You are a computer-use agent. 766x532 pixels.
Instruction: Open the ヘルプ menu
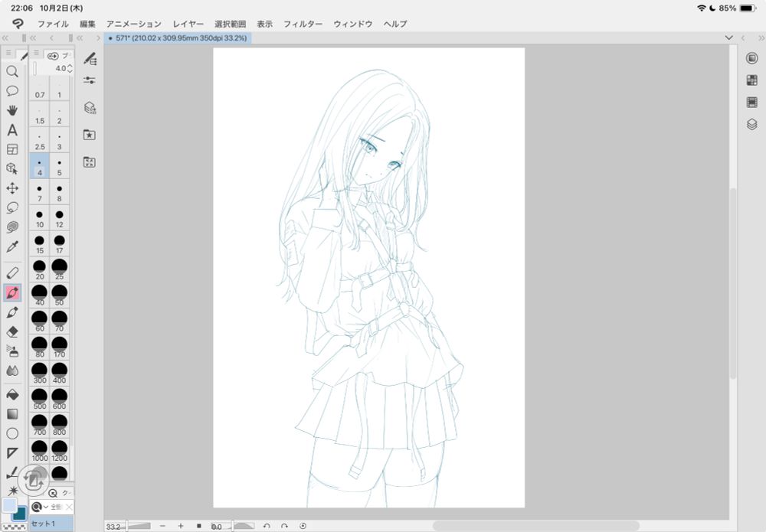395,24
